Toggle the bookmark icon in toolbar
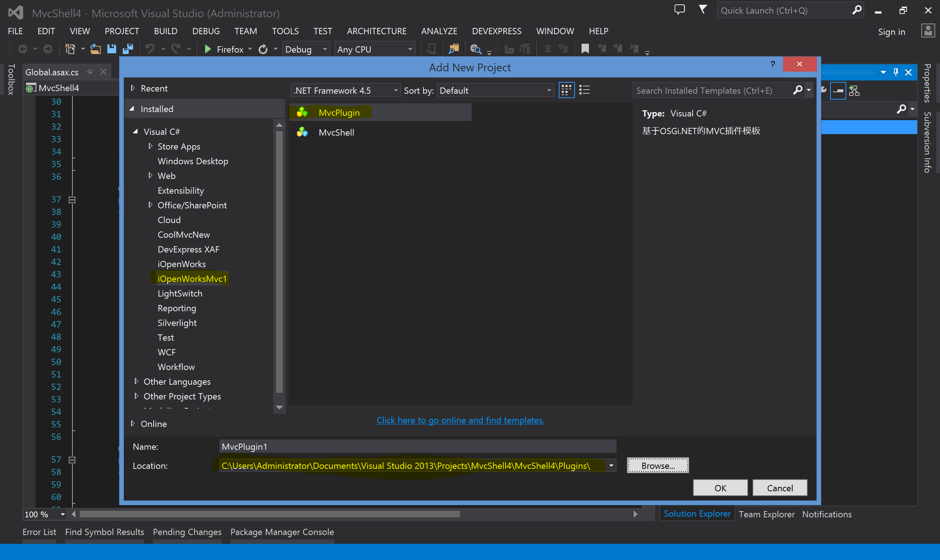This screenshot has height=560, width=940. point(585,49)
